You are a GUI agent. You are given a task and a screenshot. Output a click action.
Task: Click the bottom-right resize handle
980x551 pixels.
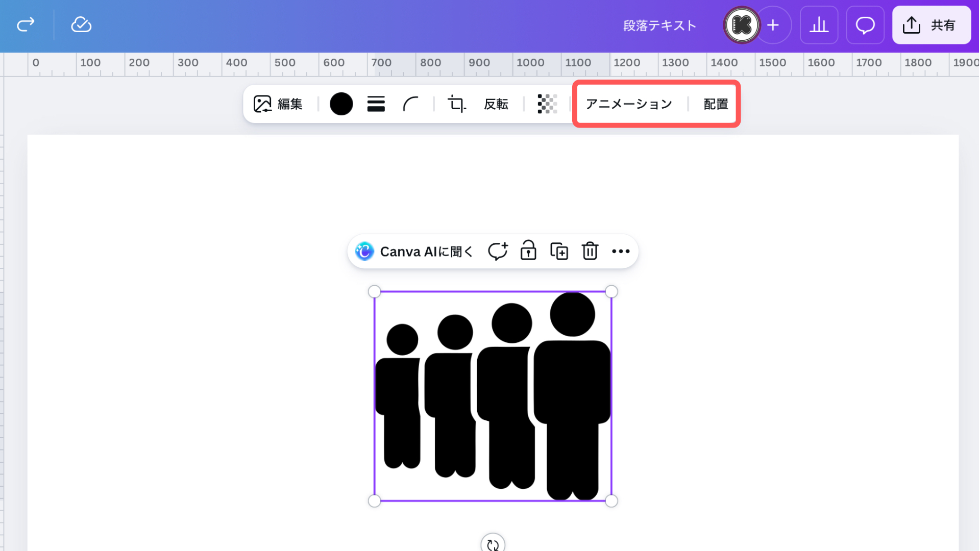point(611,501)
